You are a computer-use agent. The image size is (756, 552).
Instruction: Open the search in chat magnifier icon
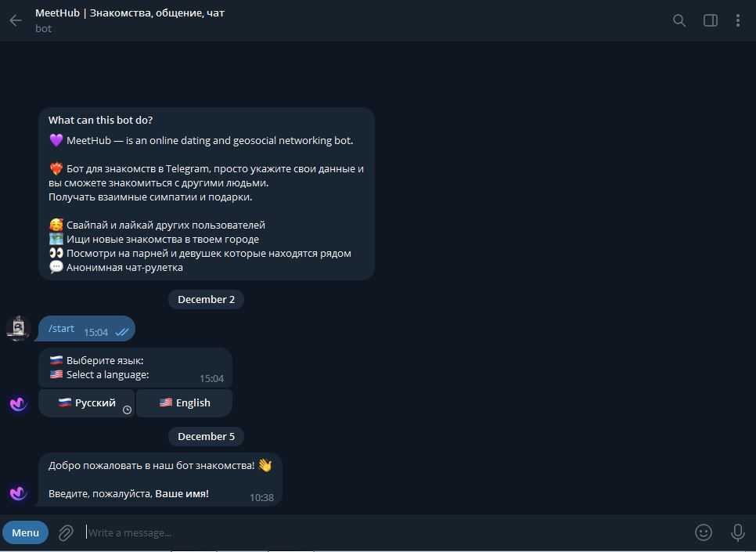pos(679,20)
